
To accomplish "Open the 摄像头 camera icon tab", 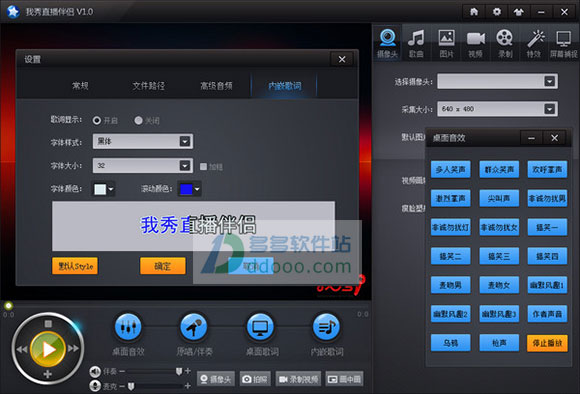I will (x=387, y=43).
